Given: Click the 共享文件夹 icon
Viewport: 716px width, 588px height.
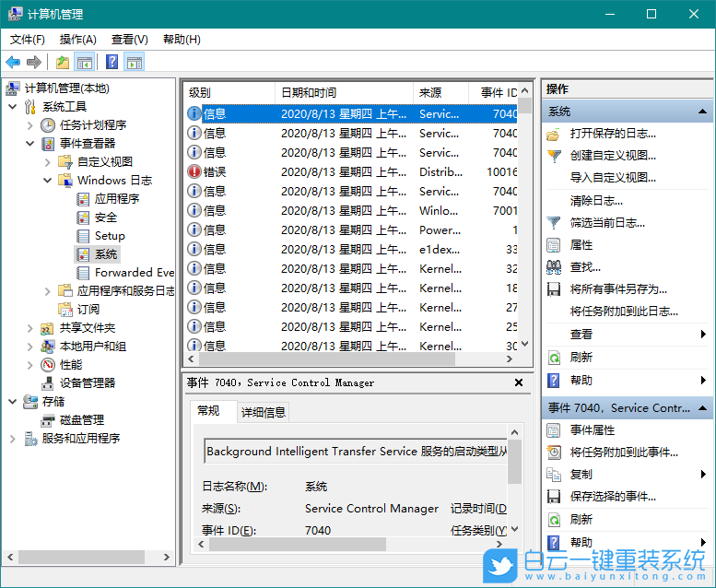Looking at the screenshot, I should point(48,328).
